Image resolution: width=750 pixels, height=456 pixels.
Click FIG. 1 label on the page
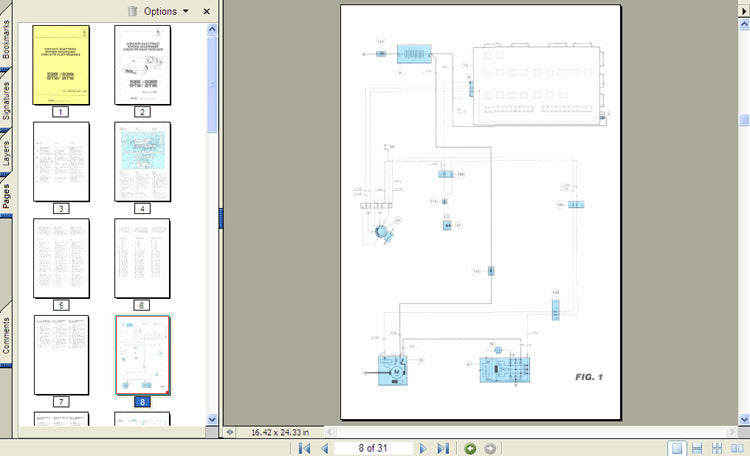pyautogui.click(x=589, y=377)
